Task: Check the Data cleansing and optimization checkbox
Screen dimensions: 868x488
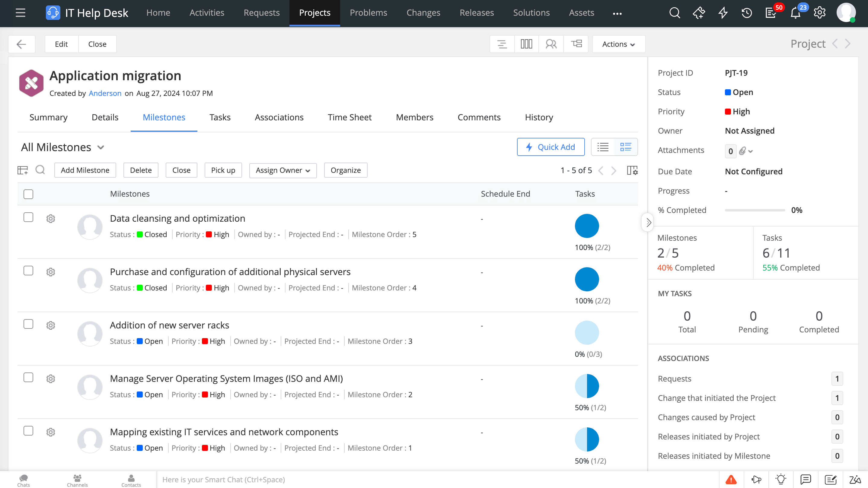Action: [28, 217]
